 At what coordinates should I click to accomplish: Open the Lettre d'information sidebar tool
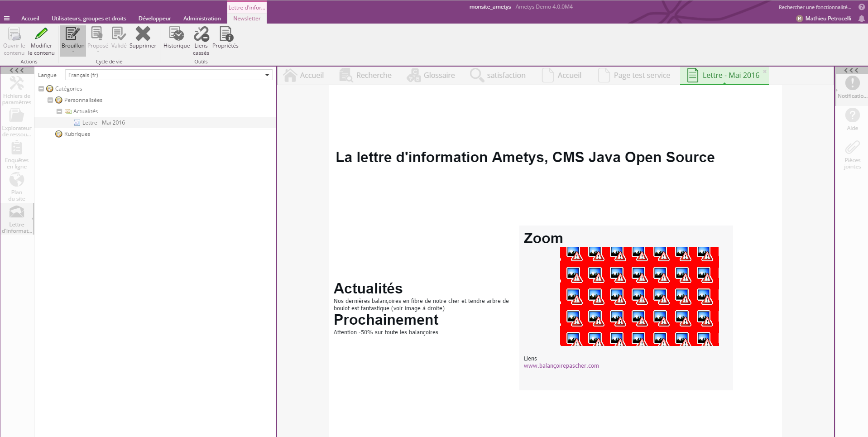17,219
